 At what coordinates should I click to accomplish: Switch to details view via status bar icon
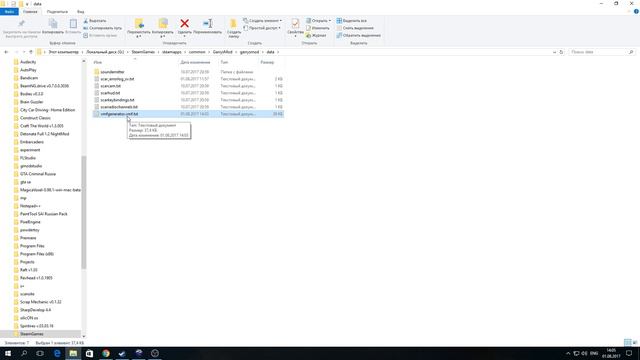627,342
